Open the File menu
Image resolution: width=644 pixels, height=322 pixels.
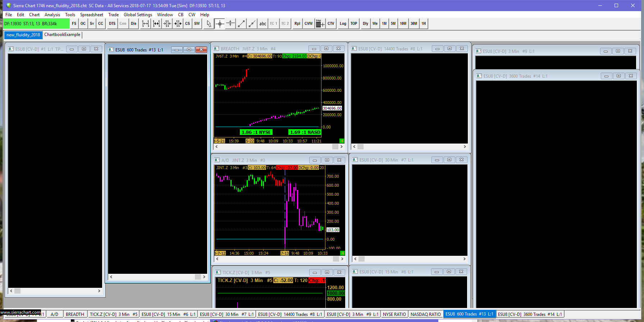coord(9,15)
